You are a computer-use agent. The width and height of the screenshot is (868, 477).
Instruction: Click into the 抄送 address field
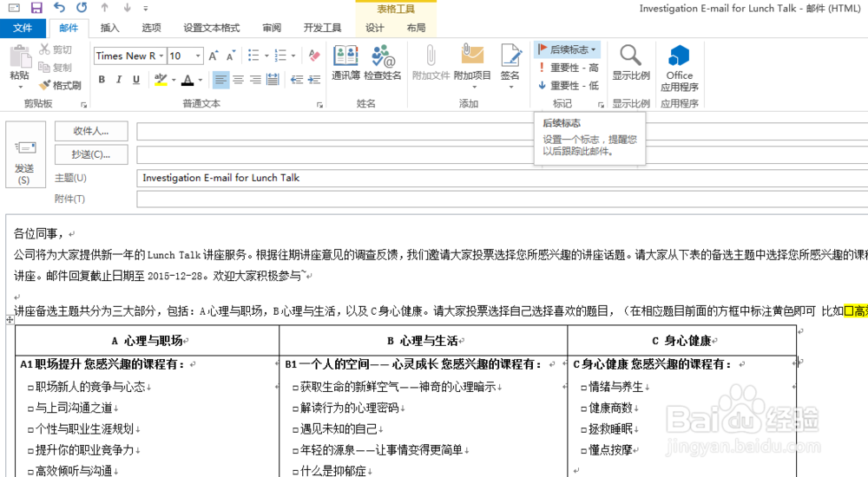tap(502, 154)
